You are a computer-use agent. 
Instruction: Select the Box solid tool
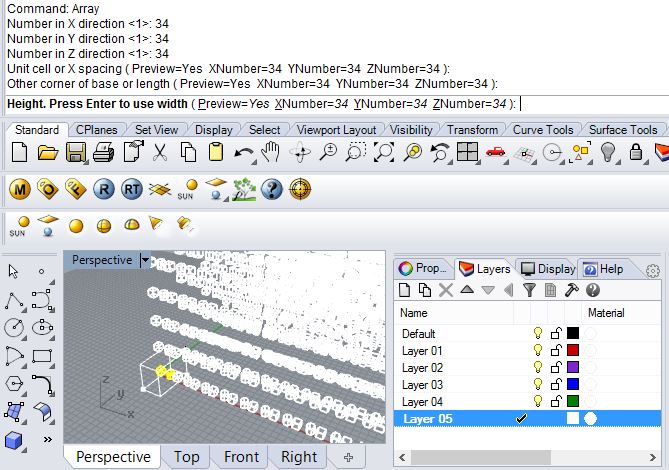pos(14,440)
